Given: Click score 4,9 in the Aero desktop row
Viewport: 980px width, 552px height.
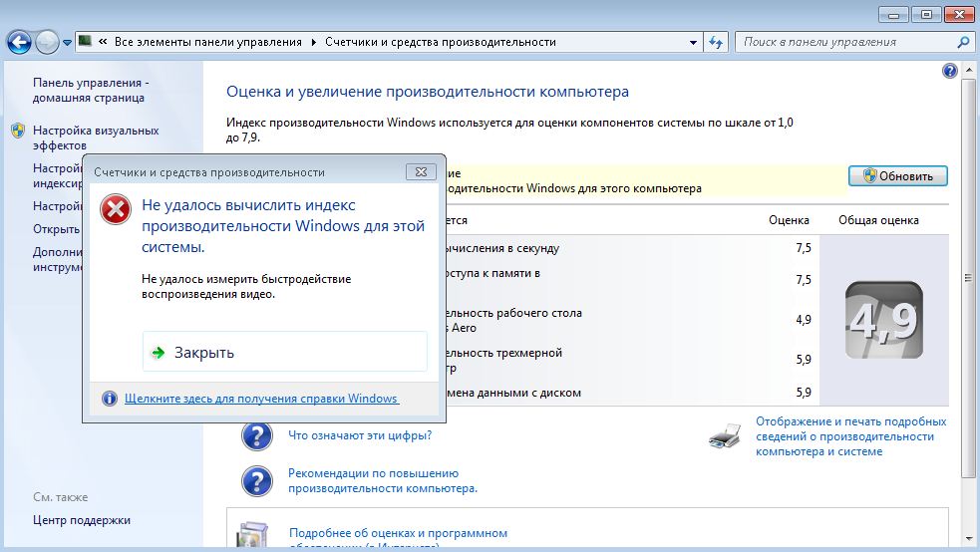Looking at the screenshot, I should coord(804,320).
